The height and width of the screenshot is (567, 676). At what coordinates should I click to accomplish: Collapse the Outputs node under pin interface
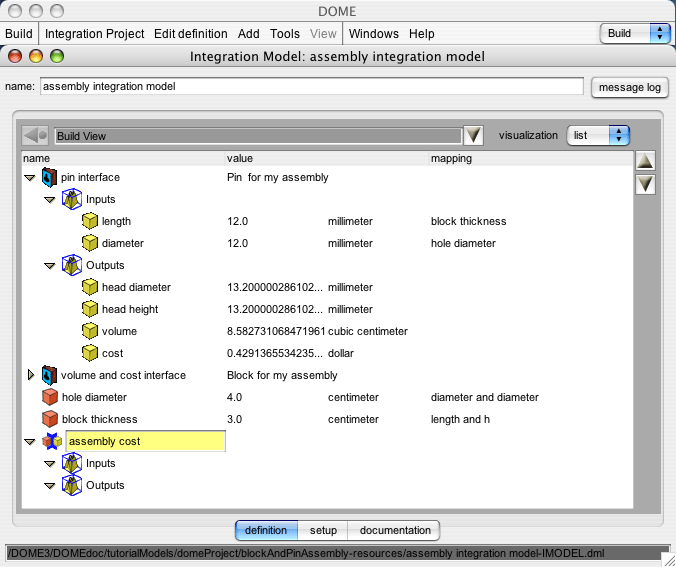pos(50,266)
